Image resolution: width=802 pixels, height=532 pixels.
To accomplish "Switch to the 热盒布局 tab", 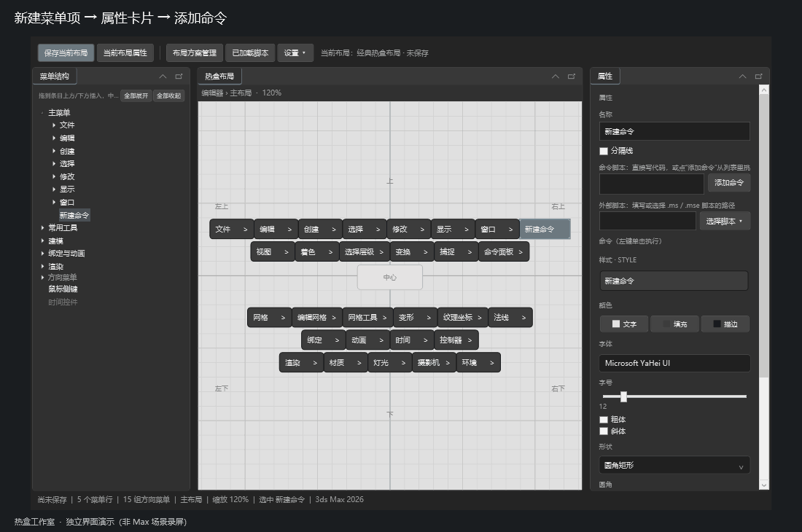I will click(219, 76).
